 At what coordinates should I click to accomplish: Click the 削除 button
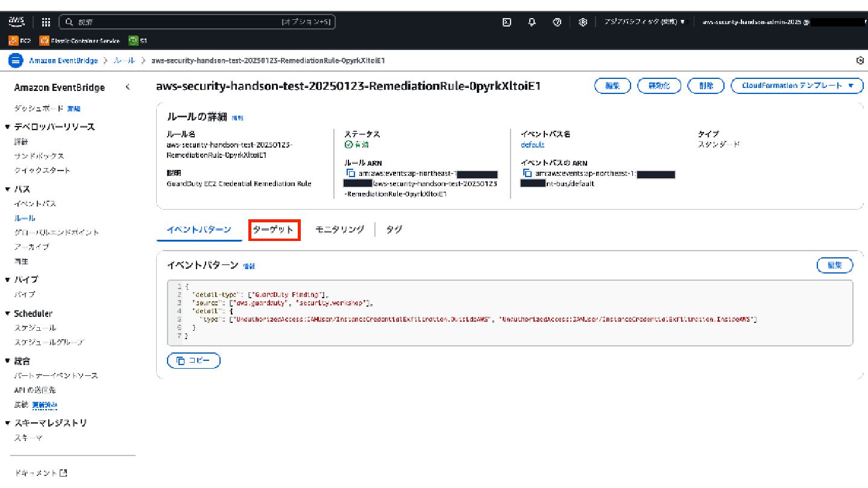click(706, 86)
